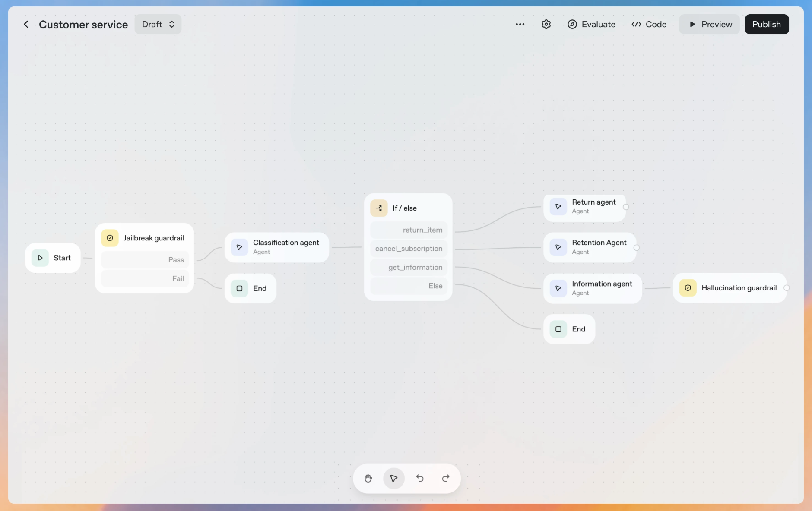This screenshot has width=812, height=511.
Task: Run the workflow with Preview
Action: point(710,25)
